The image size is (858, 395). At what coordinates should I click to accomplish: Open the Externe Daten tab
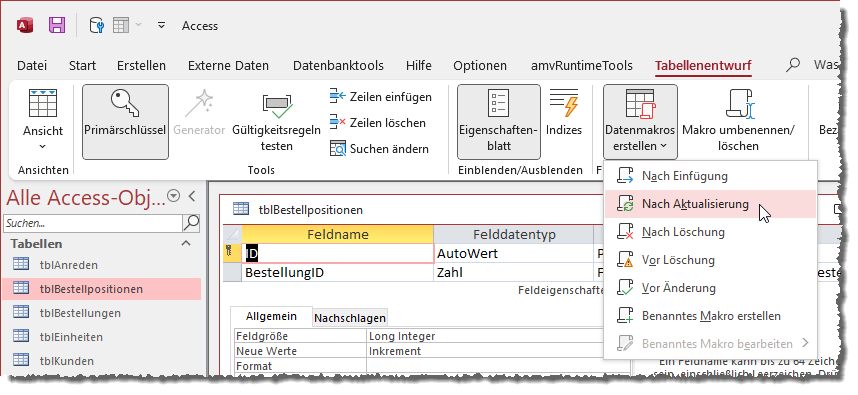click(x=228, y=66)
